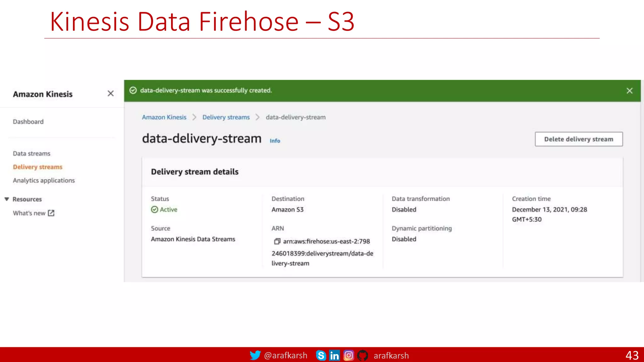The image size is (644, 362).
Task: Click the success checkmark icon in banner
Action: pos(133,90)
